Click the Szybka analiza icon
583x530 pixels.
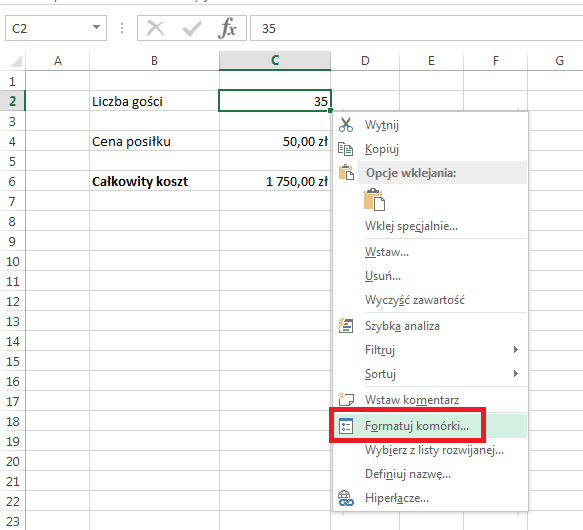345,326
